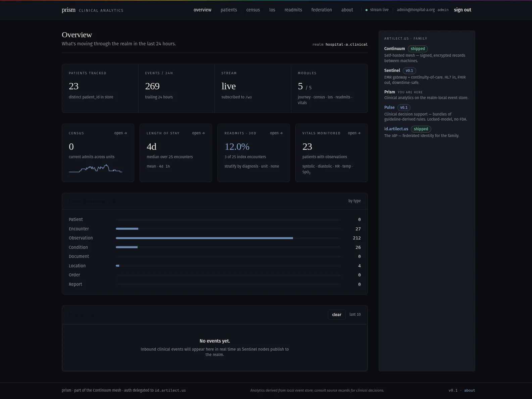Switch to the census nav tab
532x399 pixels.
253,10
